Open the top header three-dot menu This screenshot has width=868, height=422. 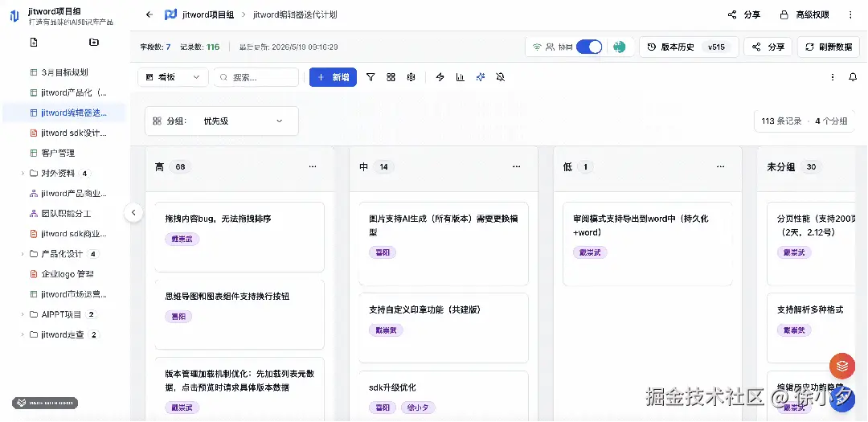tap(851, 15)
